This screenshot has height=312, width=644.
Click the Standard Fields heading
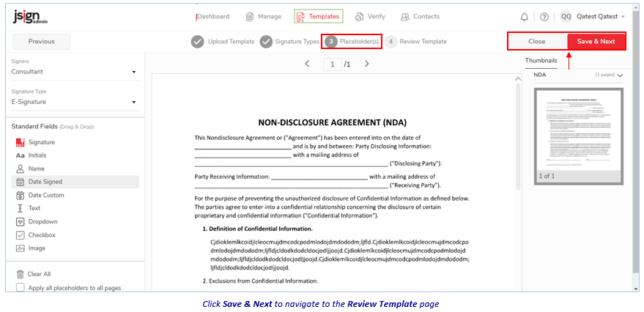tap(34, 127)
